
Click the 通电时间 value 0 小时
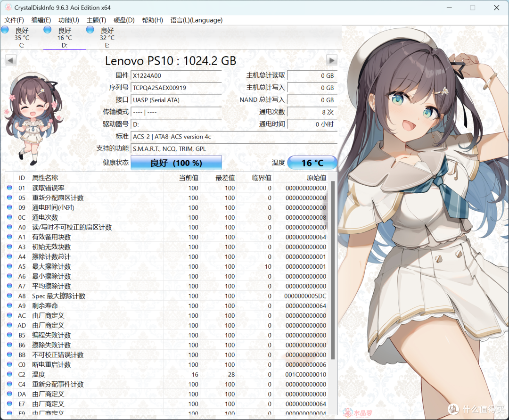coord(312,124)
